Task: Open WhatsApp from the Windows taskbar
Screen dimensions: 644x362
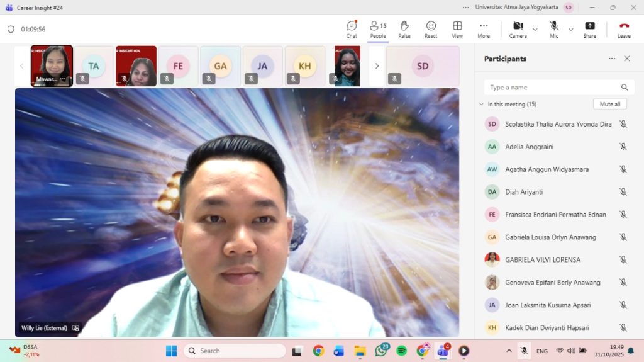Action: pos(381,351)
